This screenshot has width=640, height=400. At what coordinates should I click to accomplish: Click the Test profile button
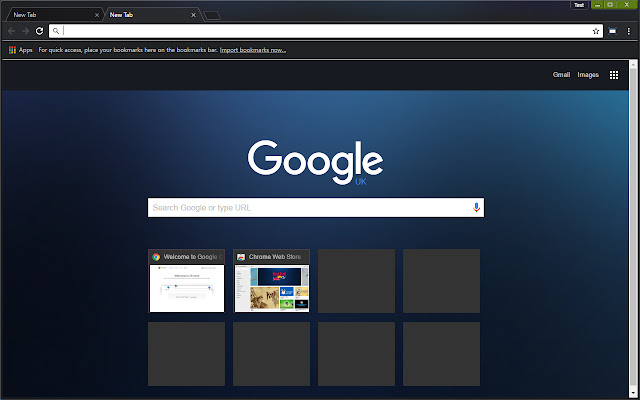coord(579,5)
